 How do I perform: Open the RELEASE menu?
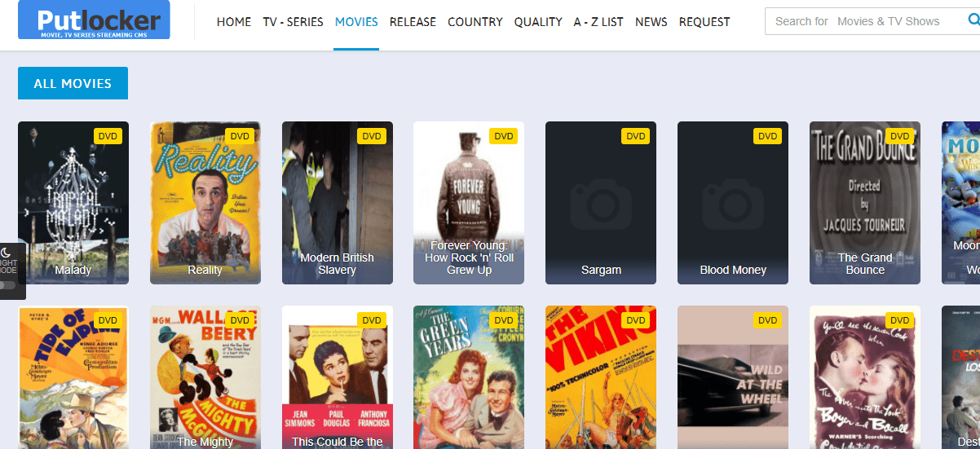tap(413, 22)
